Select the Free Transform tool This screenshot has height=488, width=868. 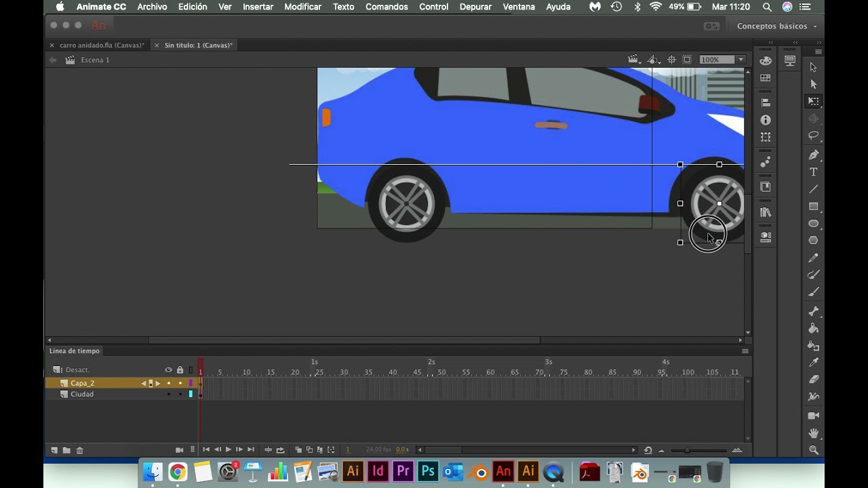[813, 101]
